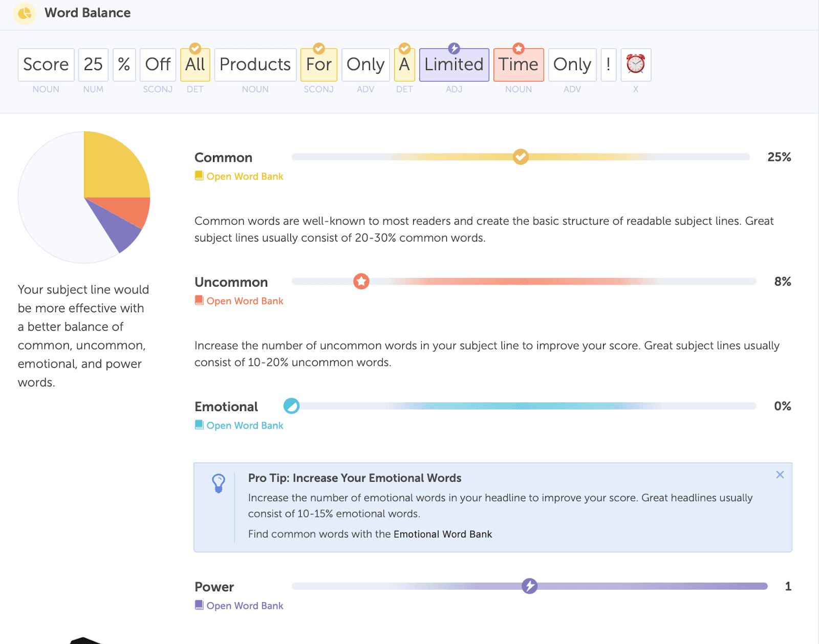This screenshot has height=644, width=819.
Task: Click the Power slider lightning handle
Action: (x=529, y=586)
